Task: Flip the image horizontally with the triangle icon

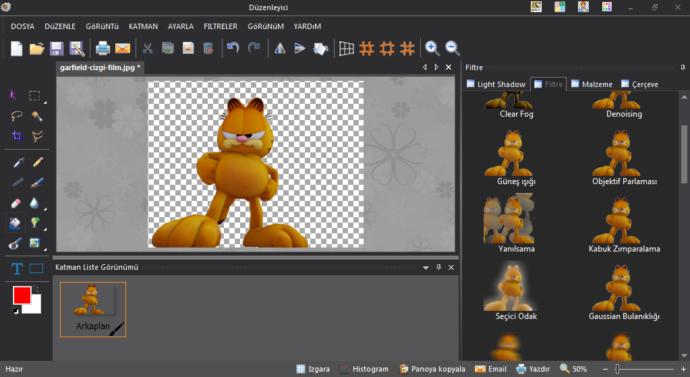Action: click(x=280, y=48)
